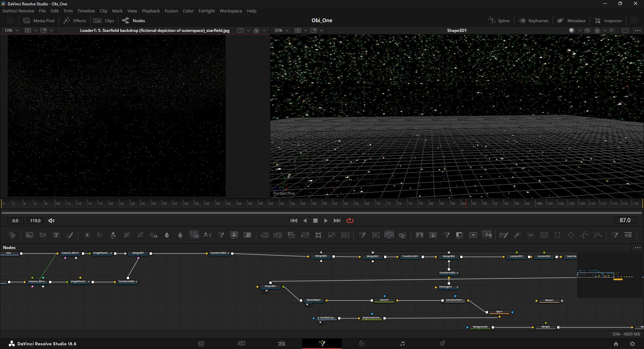Add a Crop node from the toolbar
Viewport: 644px width, 349px height.
coord(318,235)
